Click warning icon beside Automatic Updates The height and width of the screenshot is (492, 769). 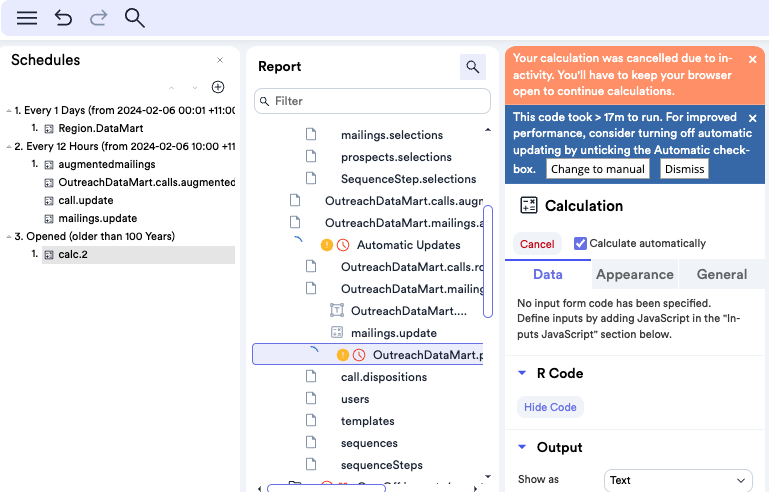pos(327,245)
